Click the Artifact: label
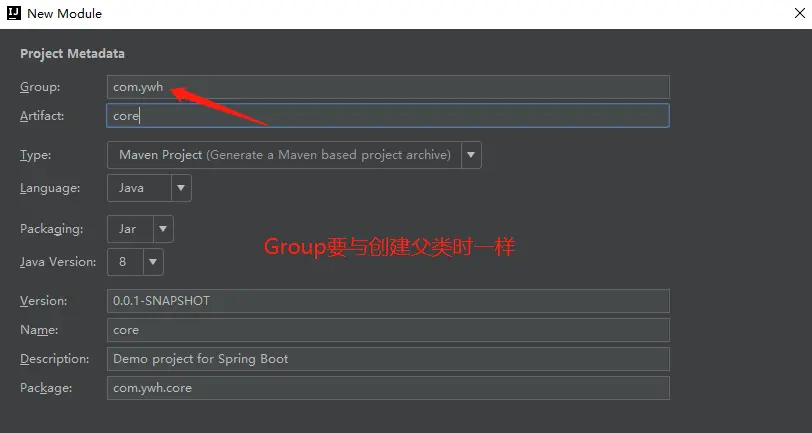Image resolution: width=812 pixels, height=433 pixels. [42, 116]
